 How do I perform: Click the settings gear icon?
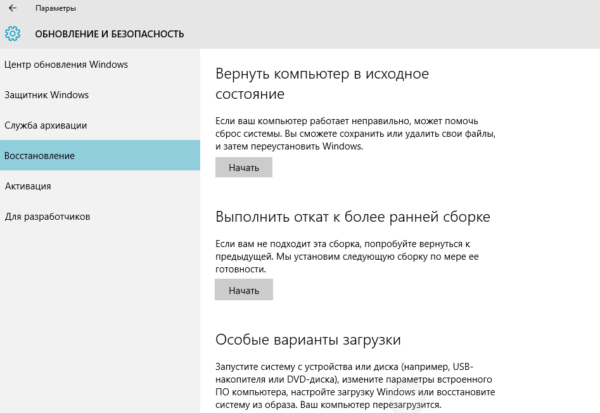tap(13, 34)
